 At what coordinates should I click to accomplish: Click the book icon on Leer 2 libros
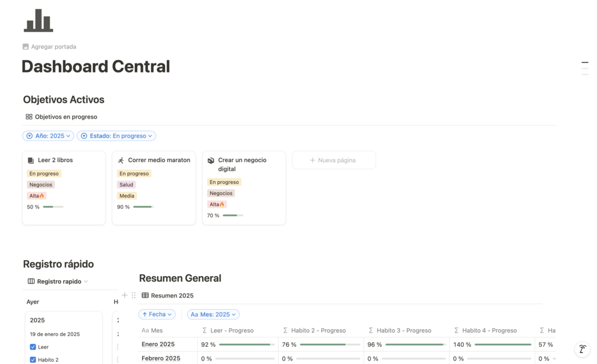click(x=31, y=160)
